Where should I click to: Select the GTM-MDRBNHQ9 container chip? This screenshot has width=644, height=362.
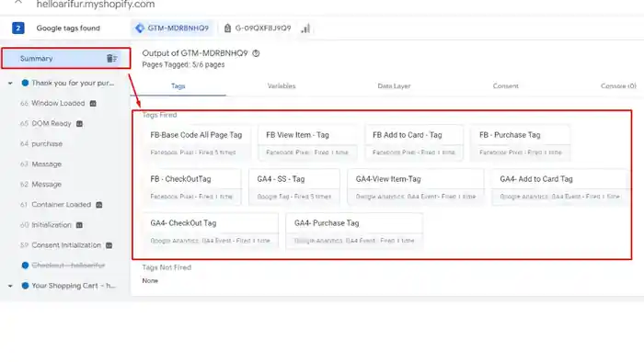coord(173,28)
